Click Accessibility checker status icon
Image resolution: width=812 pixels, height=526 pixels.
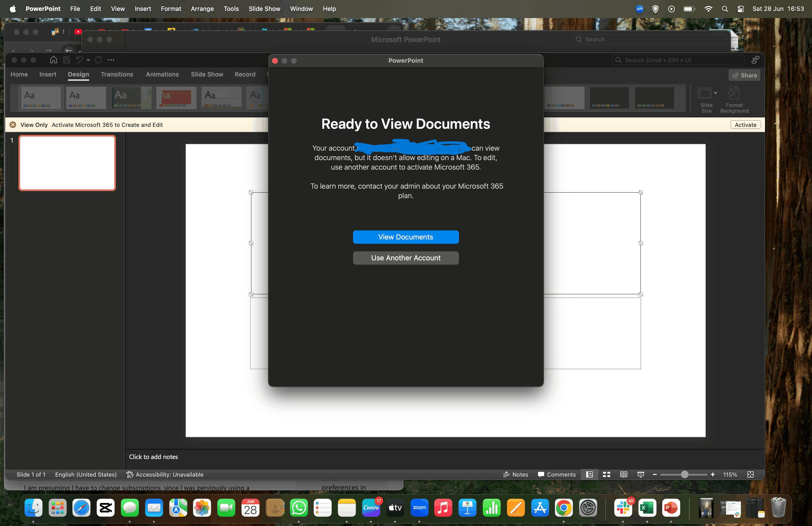tap(130, 474)
